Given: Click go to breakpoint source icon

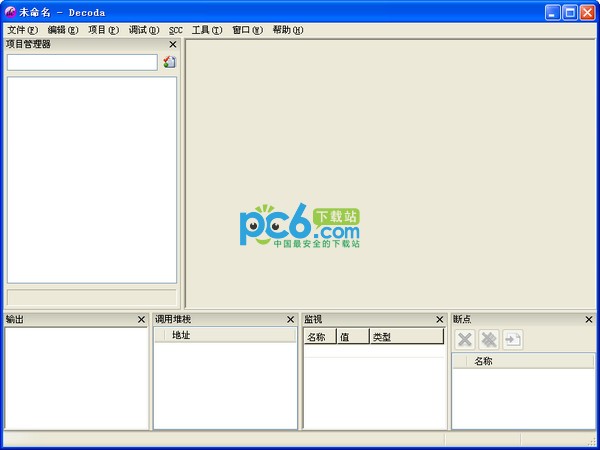Looking at the screenshot, I should click(x=513, y=339).
